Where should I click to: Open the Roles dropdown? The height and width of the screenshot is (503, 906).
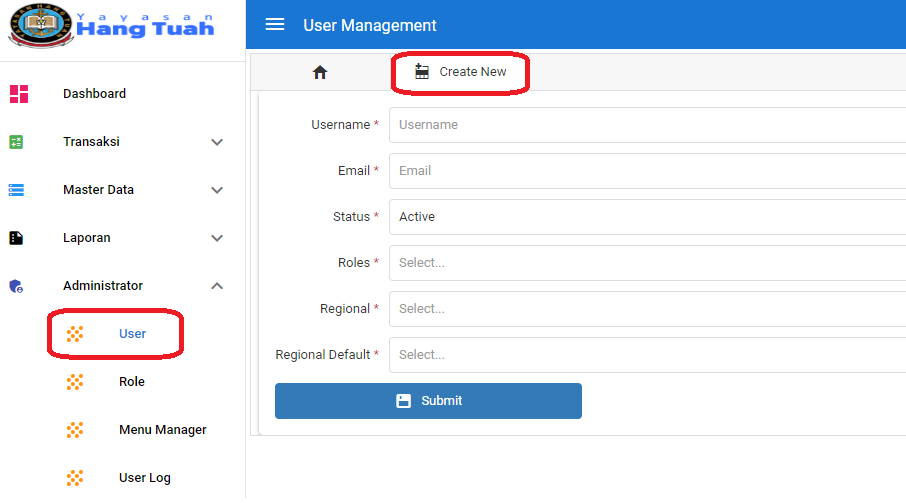[x=646, y=263]
